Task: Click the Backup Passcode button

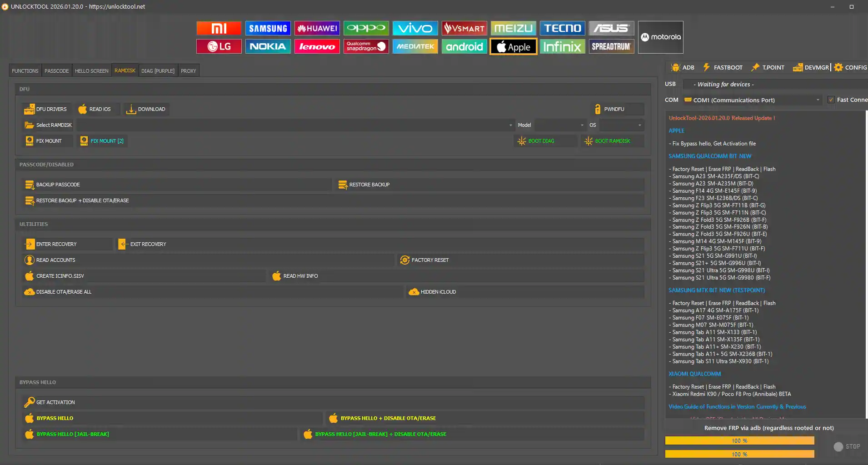Action: (x=58, y=185)
